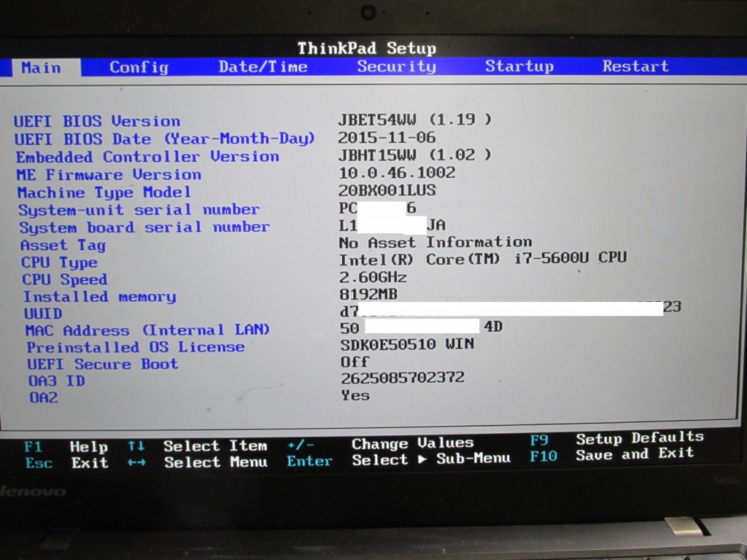Viewport: 747px width, 560px height.
Task: Select the CPU Type label
Action: coord(60,262)
